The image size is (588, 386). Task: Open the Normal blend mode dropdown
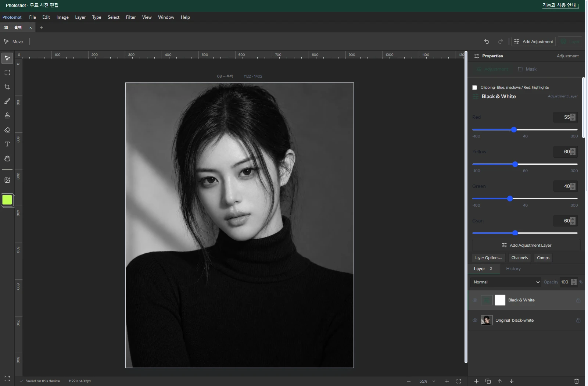coord(506,282)
